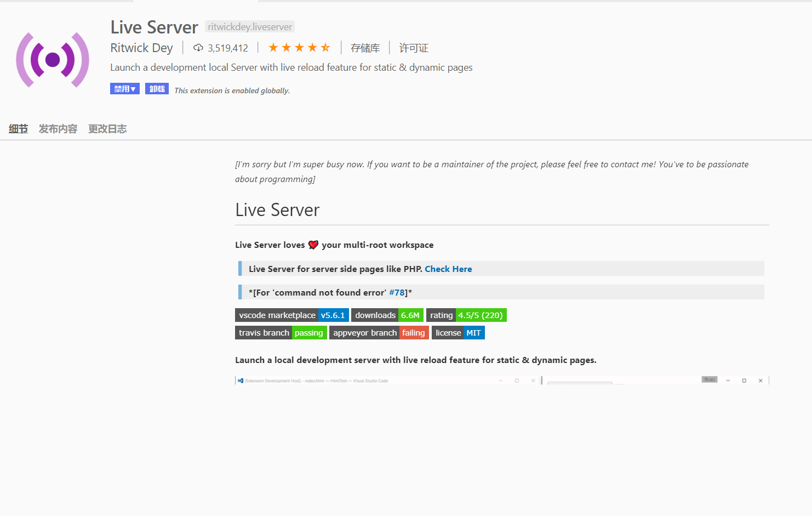Image resolution: width=812 pixels, height=516 pixels.
Task: Click the downloads 6.6M badge
Action: pyautogui.click(x=387, y=315)
